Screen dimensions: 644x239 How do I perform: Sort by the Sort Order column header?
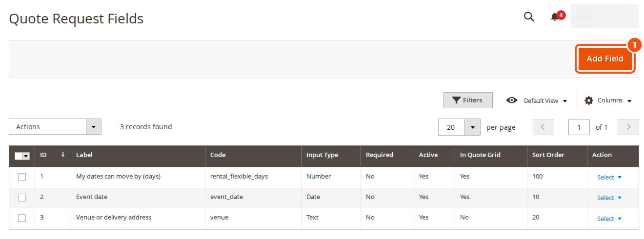point(557,155)
